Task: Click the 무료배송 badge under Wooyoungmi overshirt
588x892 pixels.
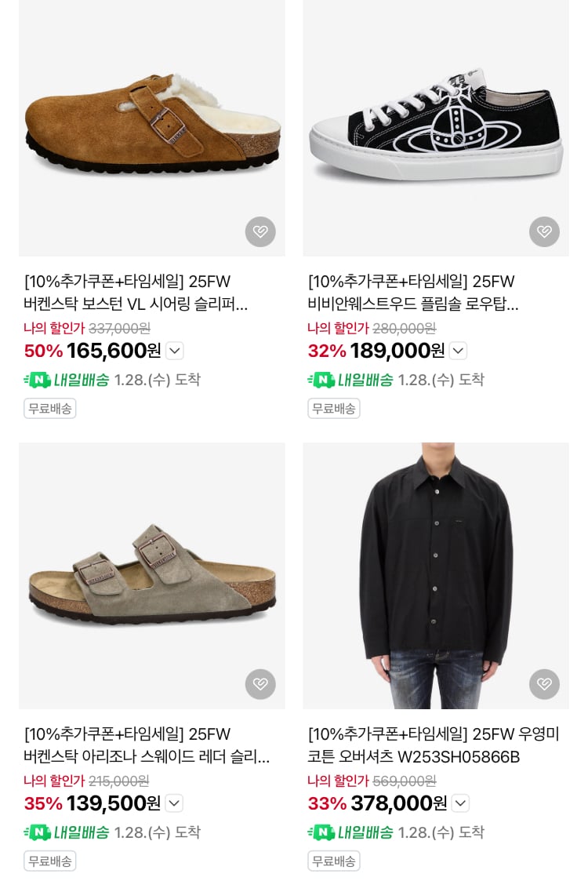Action: 333,861
